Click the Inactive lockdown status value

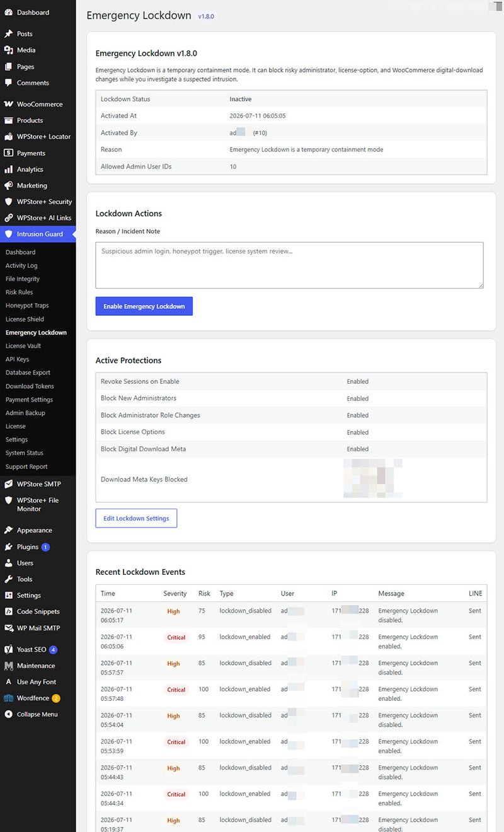[x=241, y=100]
